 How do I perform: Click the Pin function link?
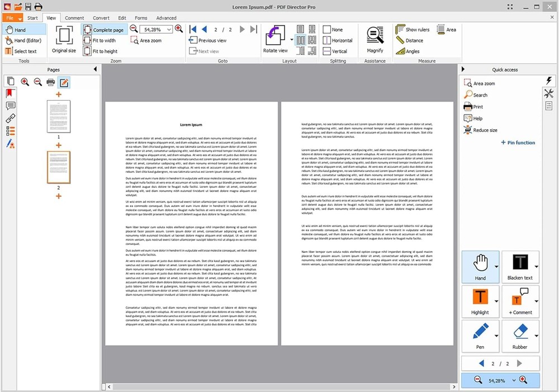pyautogui.click(x=518, y=142)
